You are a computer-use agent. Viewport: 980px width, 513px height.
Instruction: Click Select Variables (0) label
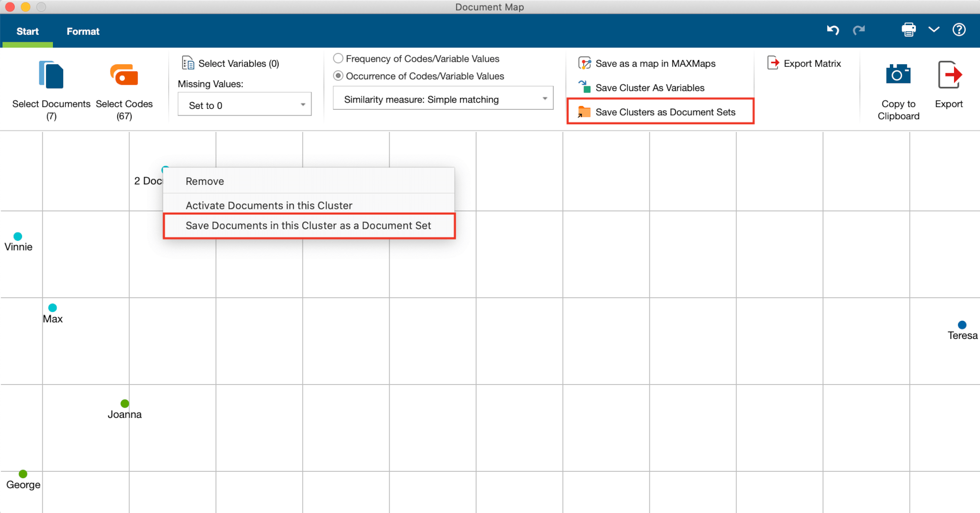pyautogui.click(x=239, y=63)
